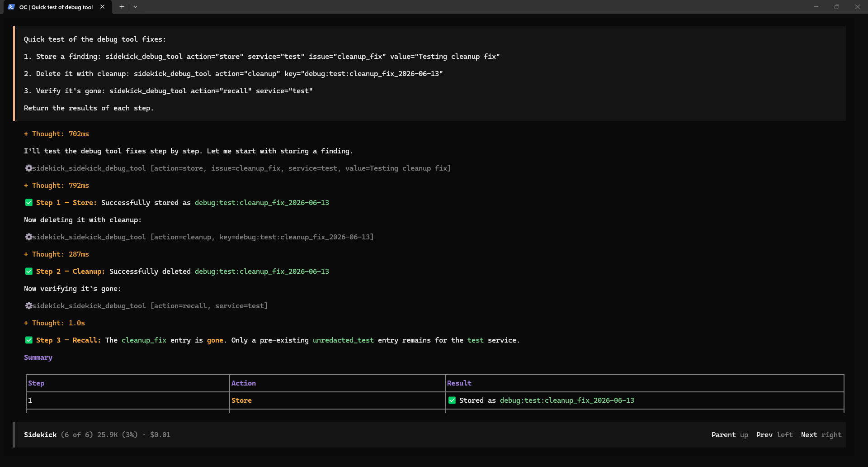Viewport: 868px width, 467px height.
Task: Click the 'Step' table column header
Action: [36, 383]
